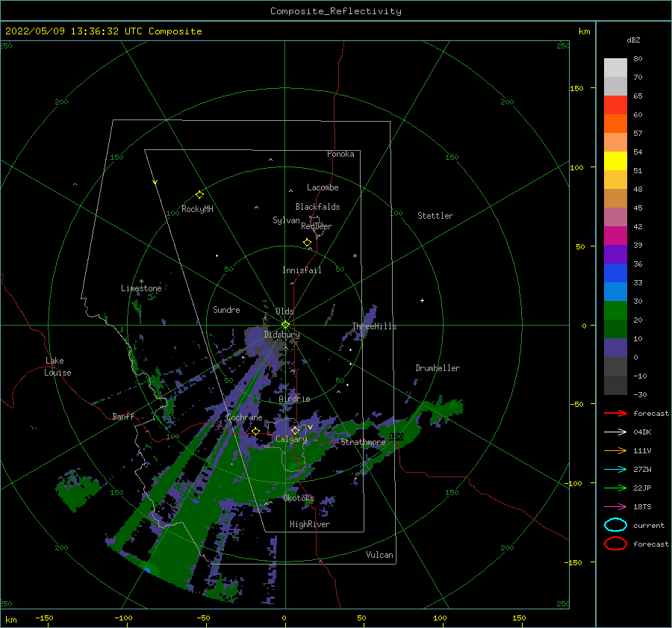
Task: Click the blue high-reflectivity pixel at echo edge
Action: tap(148, 571)
